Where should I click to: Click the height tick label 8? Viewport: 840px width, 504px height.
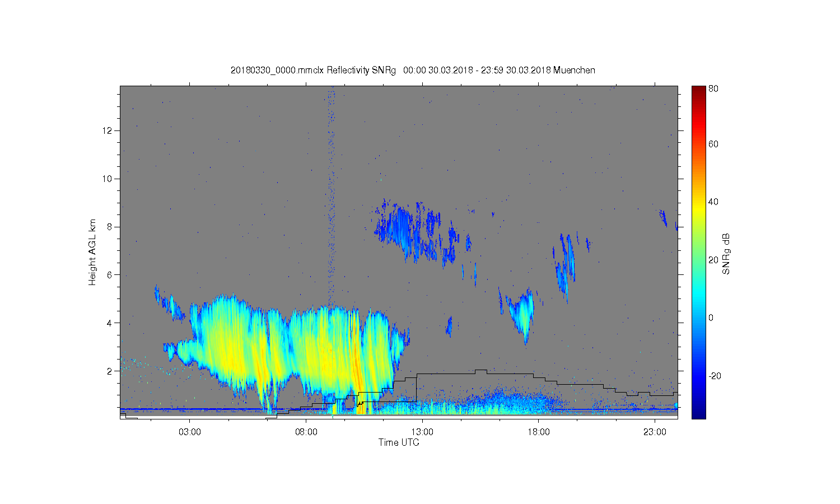[110, 227]
